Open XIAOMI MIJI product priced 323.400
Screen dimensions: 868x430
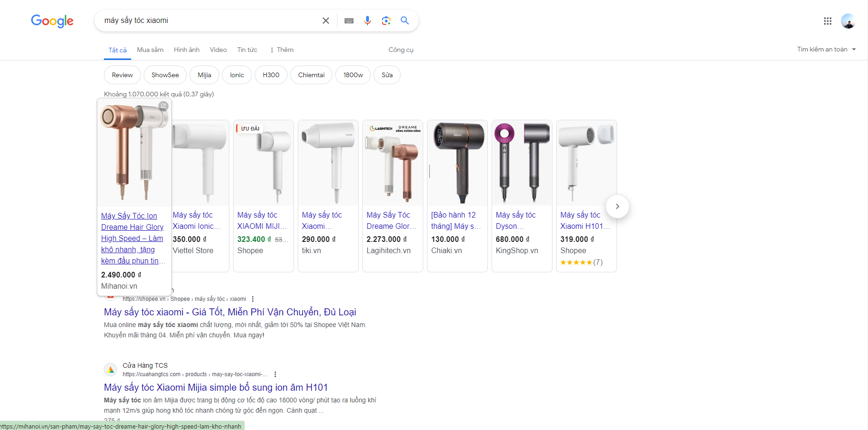click(x=262, y=220)
